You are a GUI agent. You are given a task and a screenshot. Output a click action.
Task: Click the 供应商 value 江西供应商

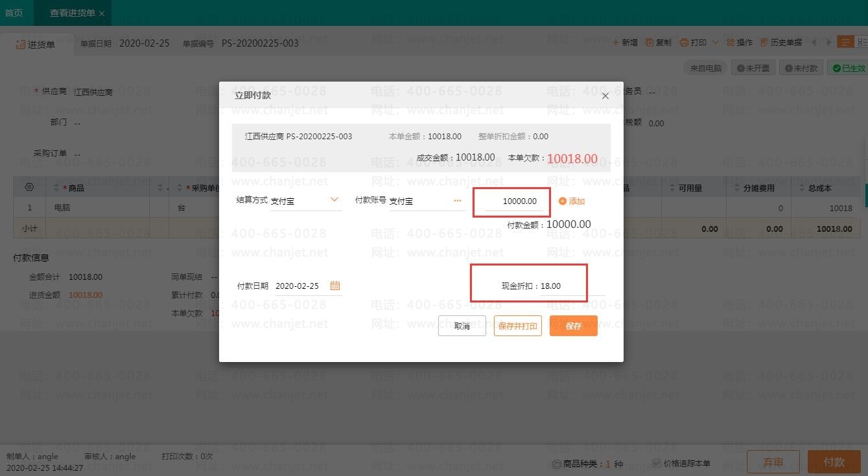tap(93, 92)
